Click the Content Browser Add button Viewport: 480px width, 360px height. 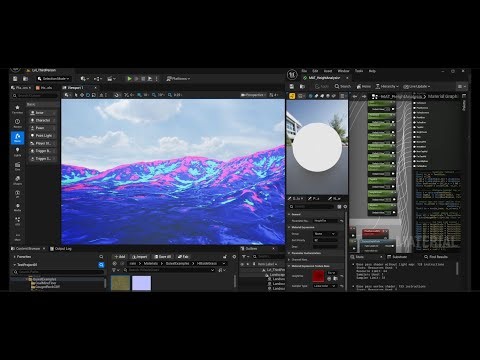tap(120, 257)
